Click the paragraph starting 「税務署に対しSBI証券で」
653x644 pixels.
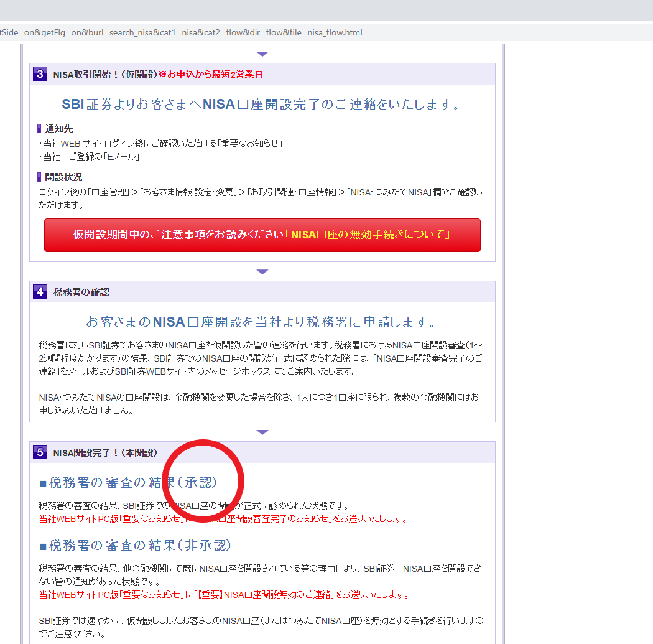[261, 358]
